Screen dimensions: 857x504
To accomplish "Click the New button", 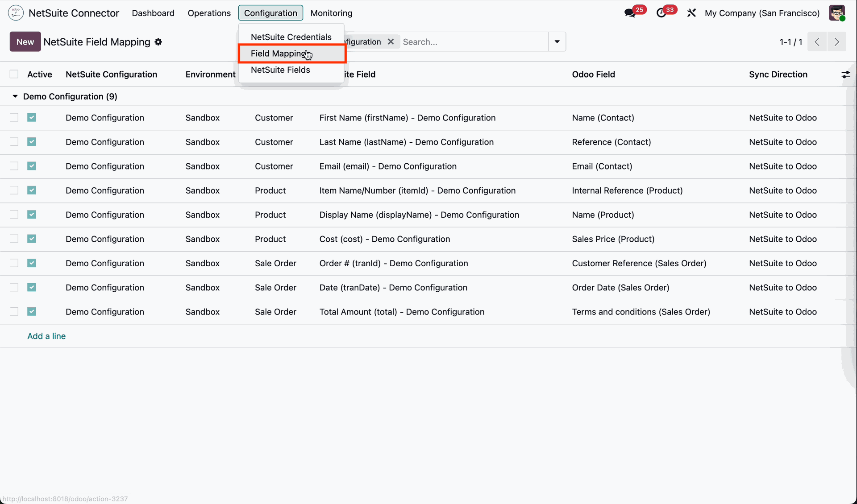I will click(x=25, y=42).
